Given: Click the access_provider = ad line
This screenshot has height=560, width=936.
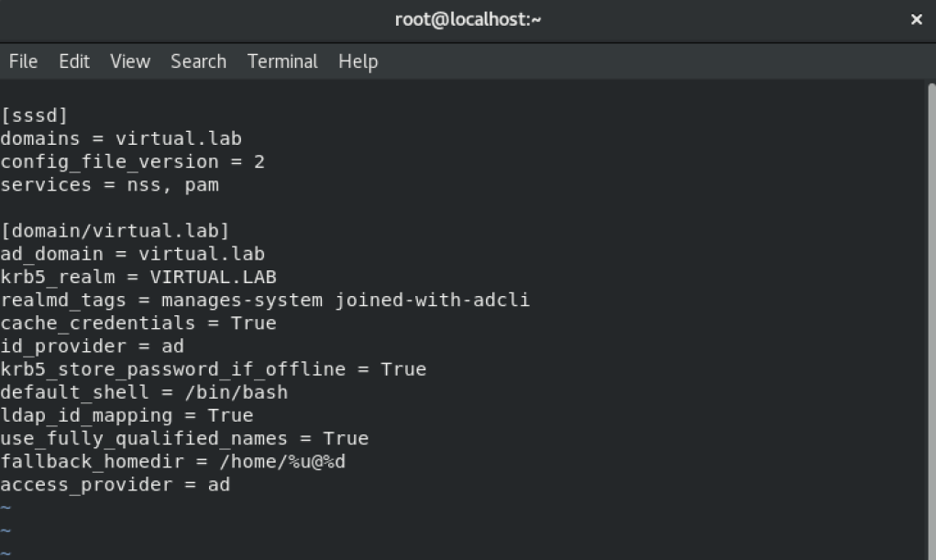Looking at the screenshot, I should coord(115,484).
